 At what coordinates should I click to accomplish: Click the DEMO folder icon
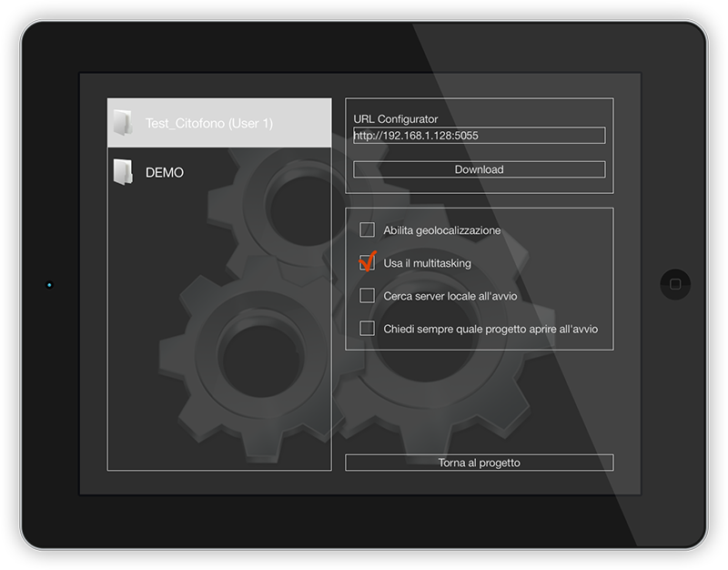123,172
